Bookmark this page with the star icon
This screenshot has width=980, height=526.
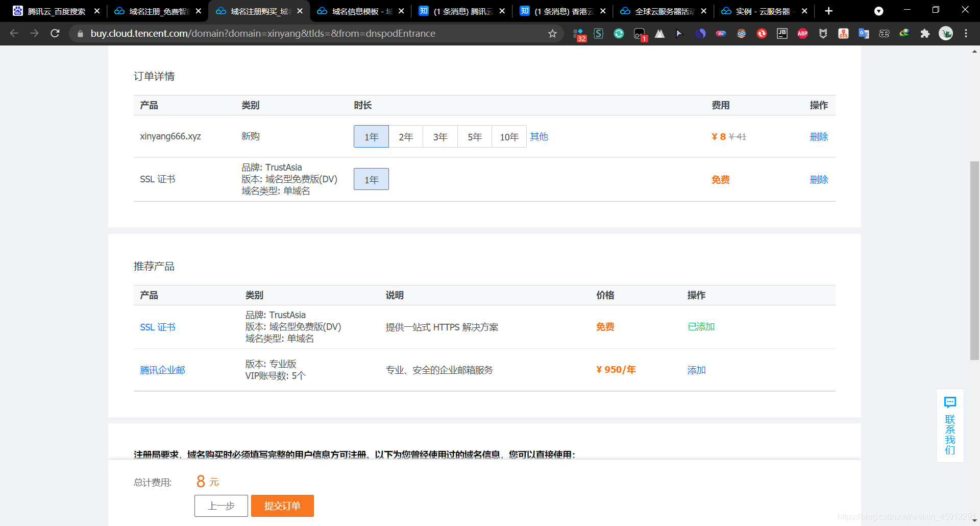coord(552,34)
